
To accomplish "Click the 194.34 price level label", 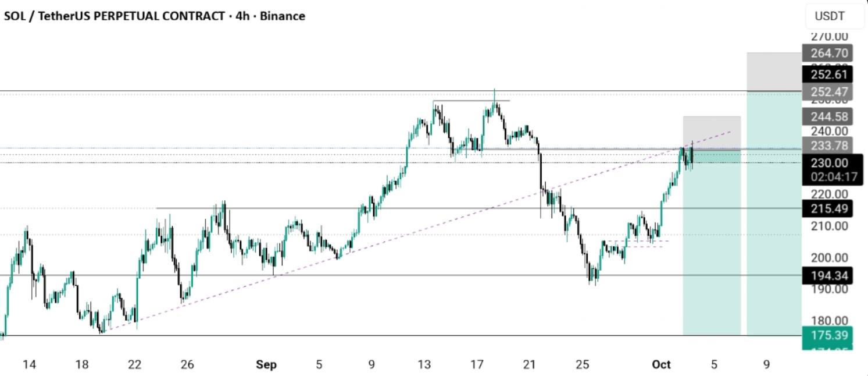I will [x=827, y=275].
